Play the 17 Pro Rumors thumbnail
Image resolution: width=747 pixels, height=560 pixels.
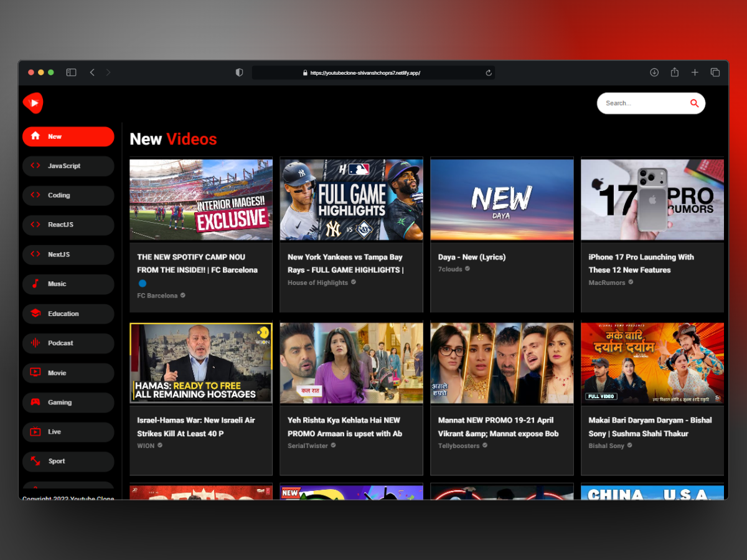pos(652,200)
